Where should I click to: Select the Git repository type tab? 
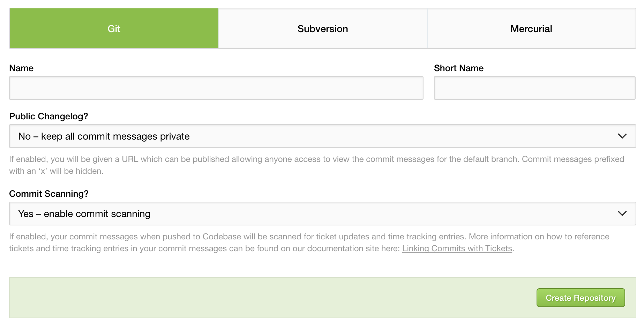tap(114, 29)
